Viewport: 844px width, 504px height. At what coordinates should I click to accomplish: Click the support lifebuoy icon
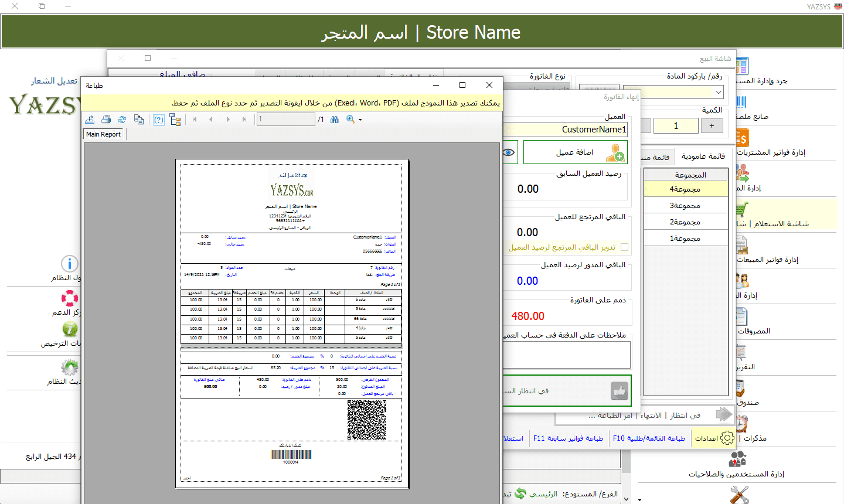point(70,298)
